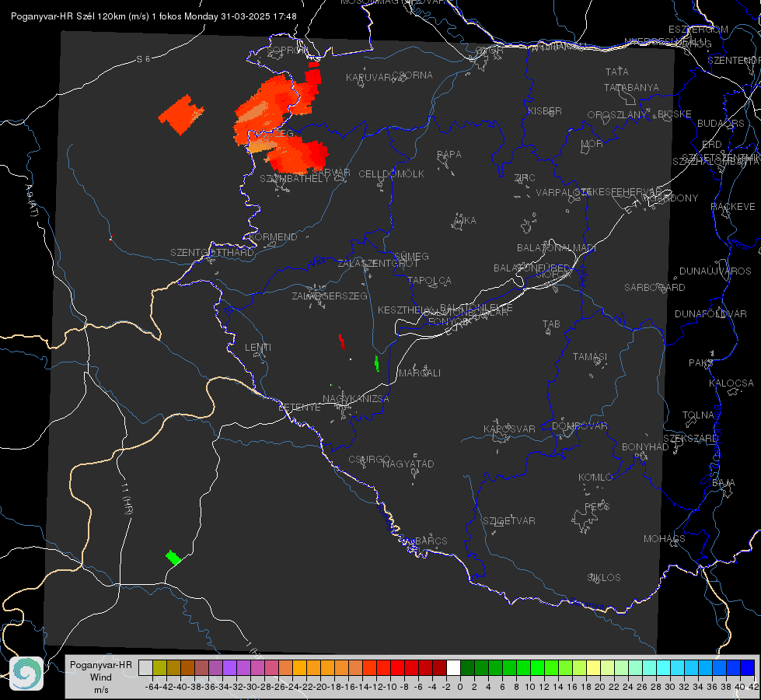
Task: Click the TATA city label
Action: (x=617, y=72)
